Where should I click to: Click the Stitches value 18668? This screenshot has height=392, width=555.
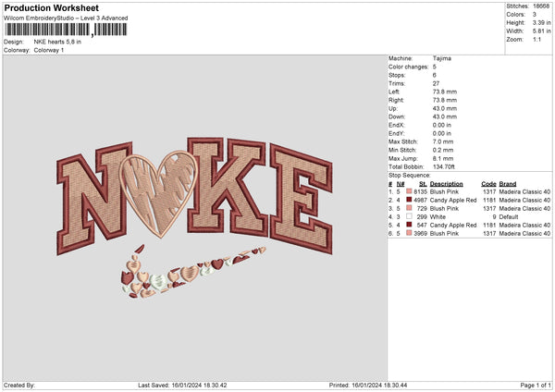(541, 6)
